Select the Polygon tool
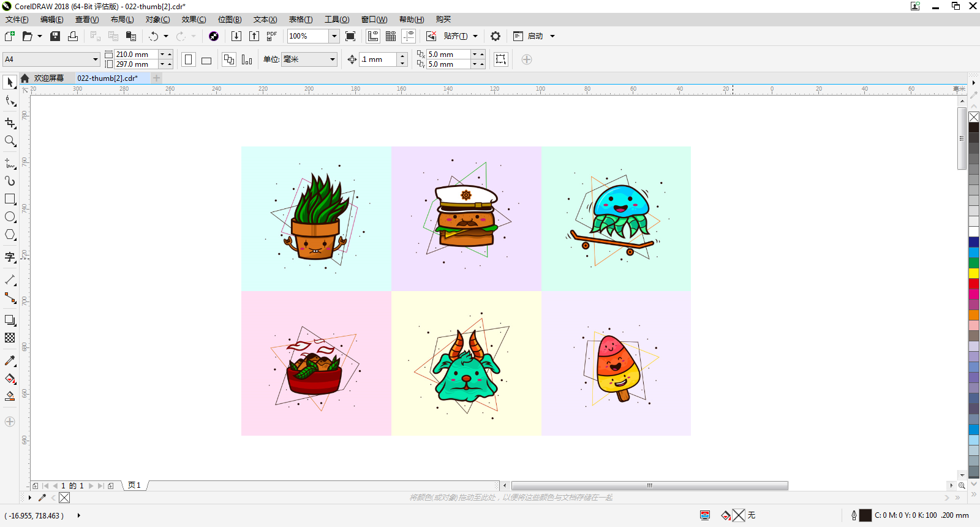Screen dimensions: 980x527 click(10, 235)
